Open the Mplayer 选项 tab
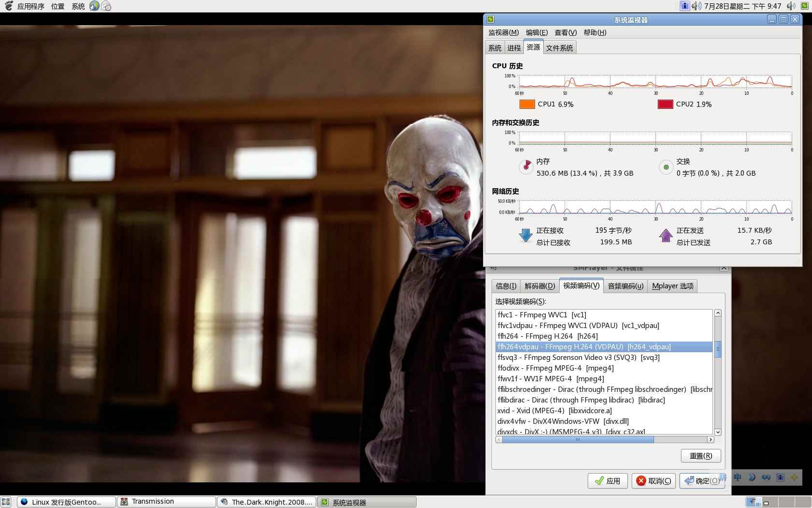This screenshot has width=812, height=508. [x=672, y=286]
